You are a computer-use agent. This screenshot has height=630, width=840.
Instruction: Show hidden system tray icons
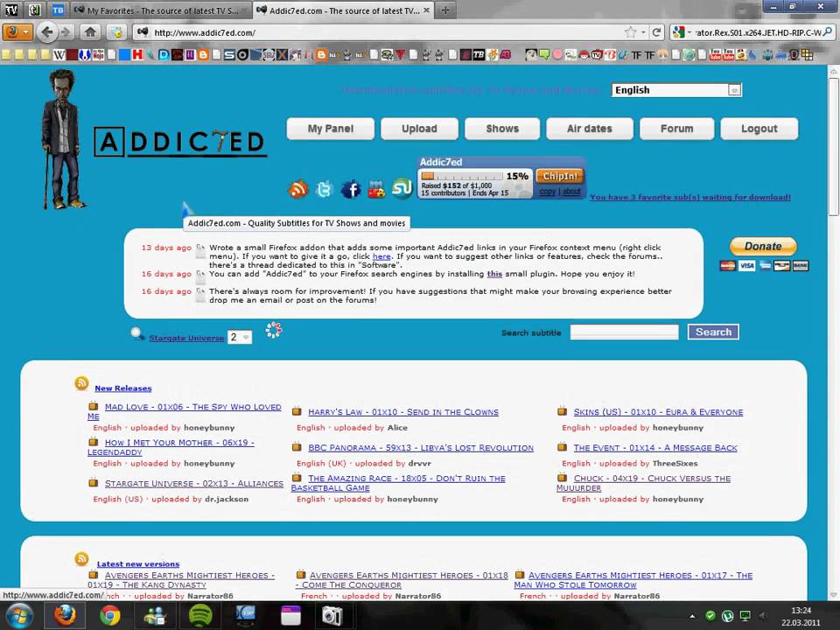point(692,616)
